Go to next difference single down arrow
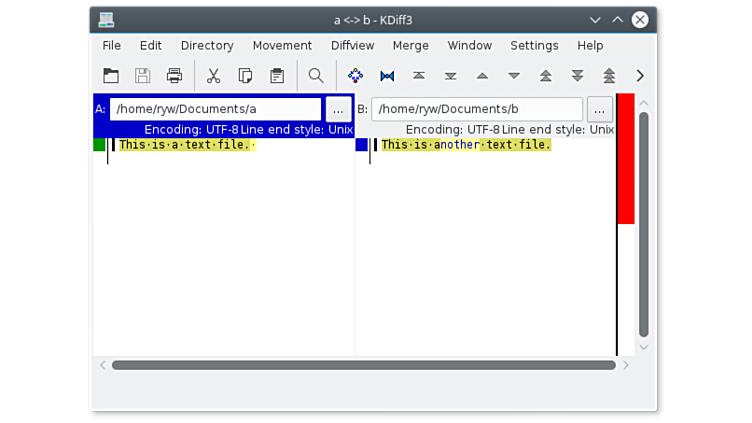 [514, 76]
